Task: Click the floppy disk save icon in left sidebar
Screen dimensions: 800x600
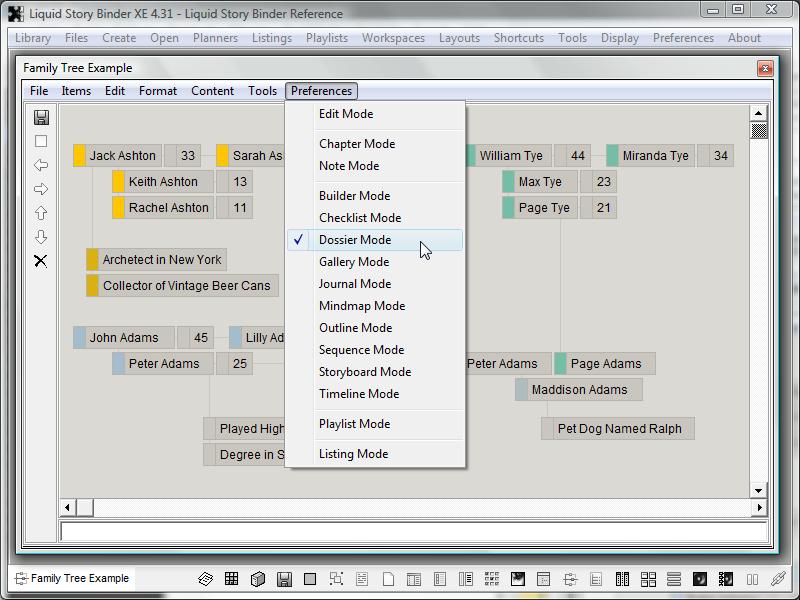Action: tap(41, 117)
